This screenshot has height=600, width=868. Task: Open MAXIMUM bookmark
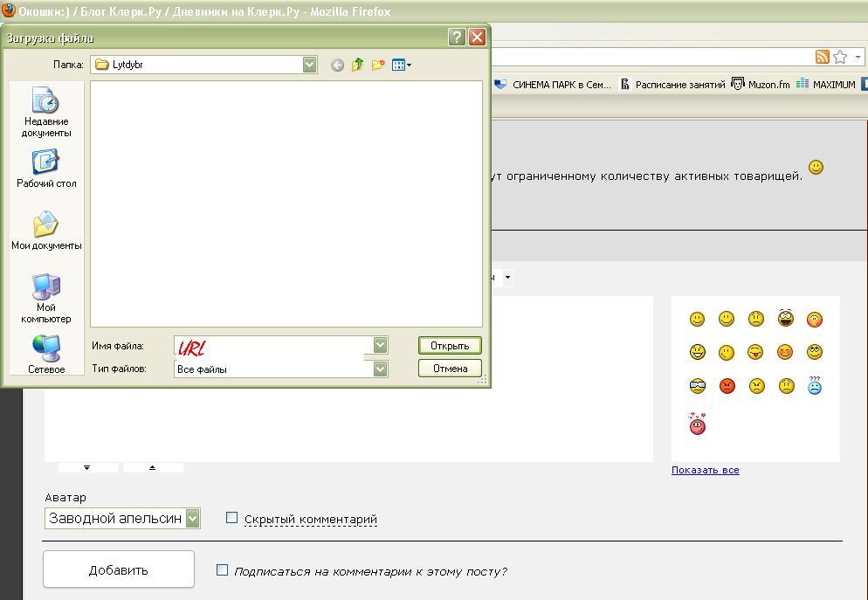coord(826,85)
